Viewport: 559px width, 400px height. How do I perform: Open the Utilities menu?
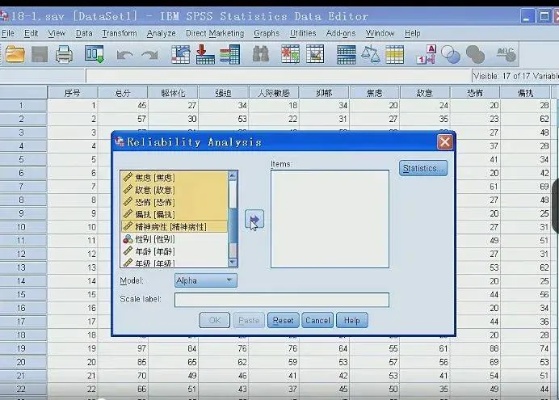303,34
